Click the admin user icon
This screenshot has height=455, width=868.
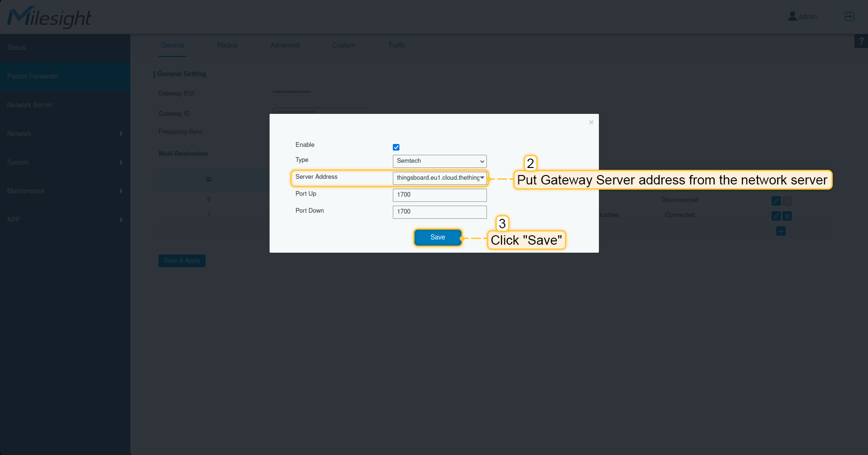(792, 16)
